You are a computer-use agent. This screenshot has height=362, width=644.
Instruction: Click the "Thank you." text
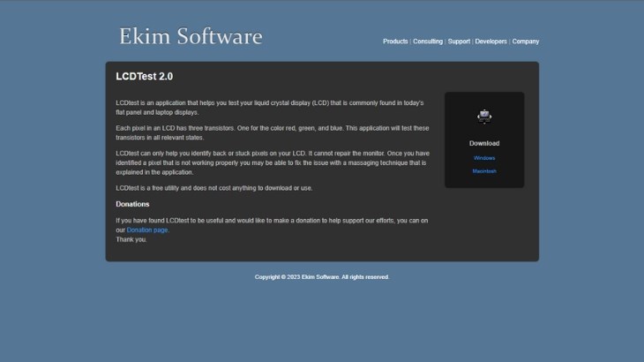(x=131, y=239)
